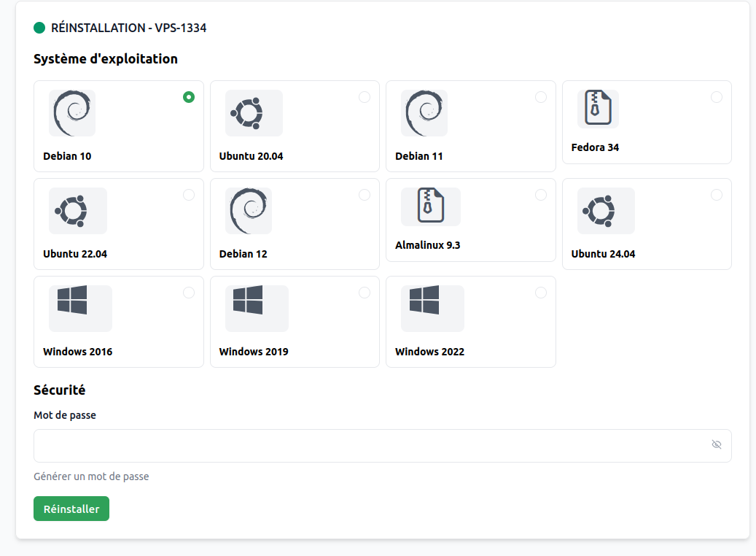The image size is (756, 556).
Task: Click the Almalinux 9.3 archive icon
Action: 430,206
